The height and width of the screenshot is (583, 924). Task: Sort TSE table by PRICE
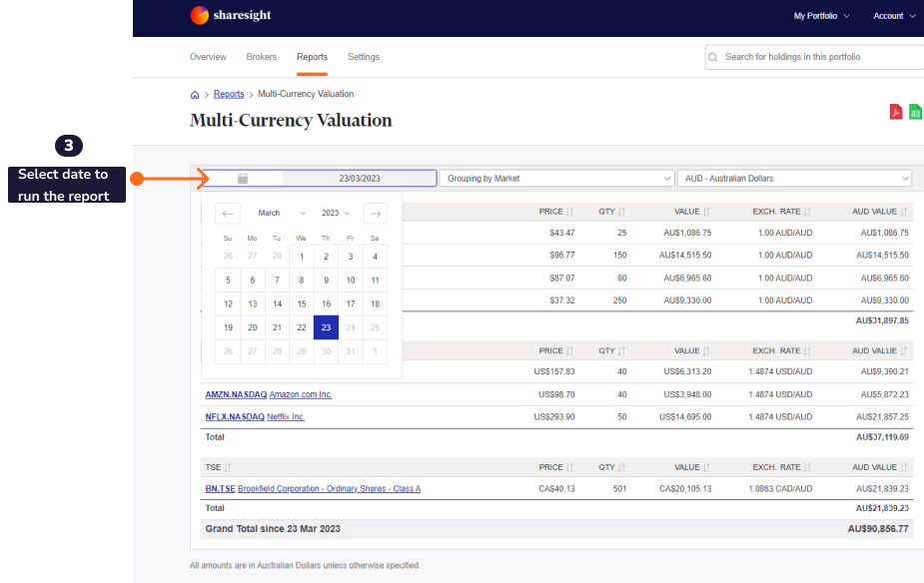coord(569,467)
